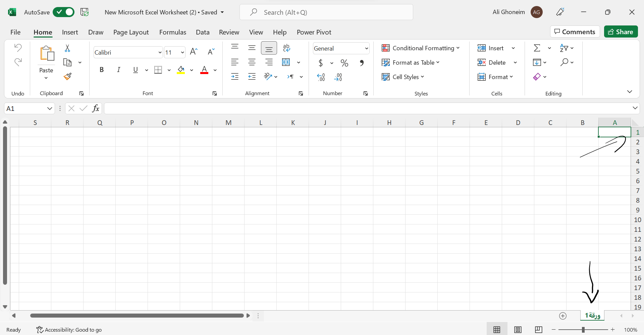Increase indent icon
Screen dimensions: 644x335
click(x=235, y=77)
